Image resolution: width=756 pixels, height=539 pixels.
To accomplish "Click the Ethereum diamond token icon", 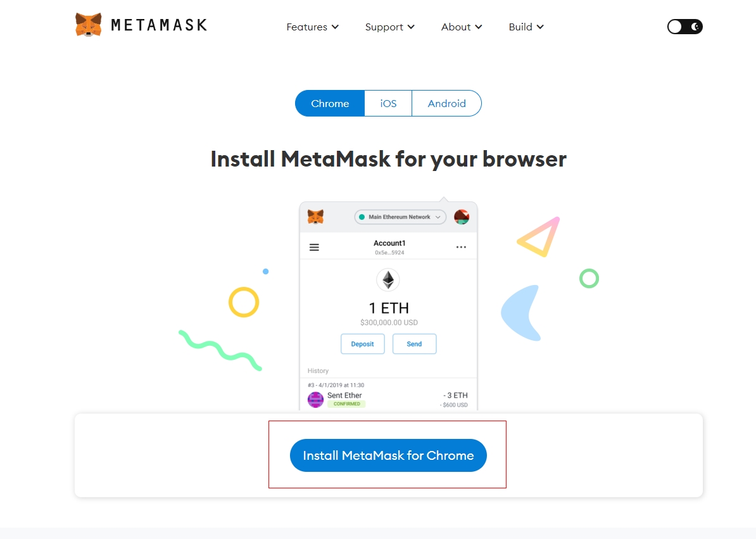I will pos(388,279).
